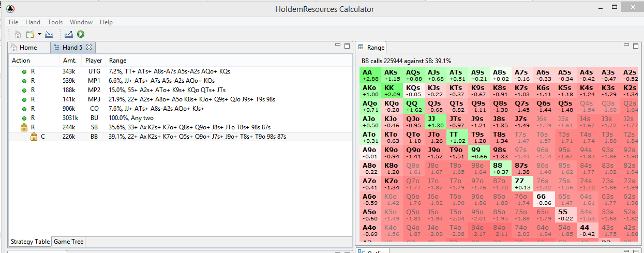
Task: Click the 906k amount for CO
Action: tap(69, 109)
